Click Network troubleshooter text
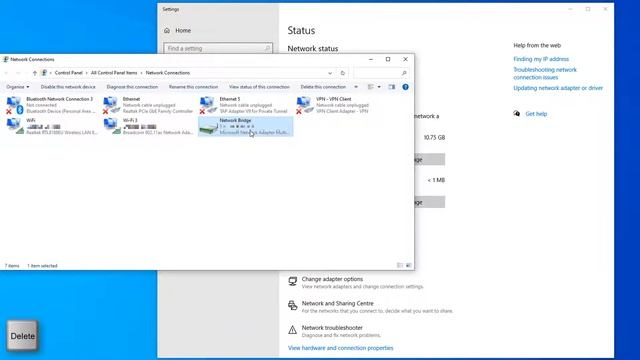This screenshot has height=360, width=640. 332,328
